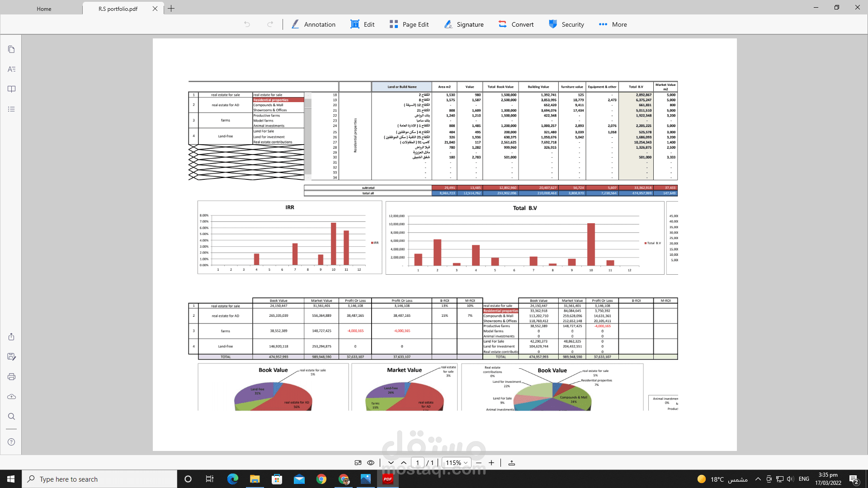This screenshot has height=488, width=868.
Task: Click the ENG language indicator in the tray
Action: tap(804, 479)
